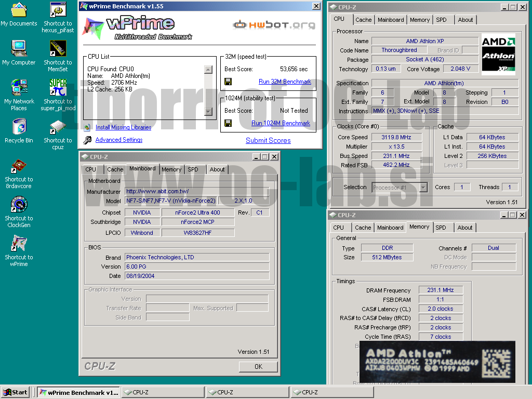The height and width of the screenshot is (399, 532).
Task: Click Submit Scores link
Action: tap(268, 140)
